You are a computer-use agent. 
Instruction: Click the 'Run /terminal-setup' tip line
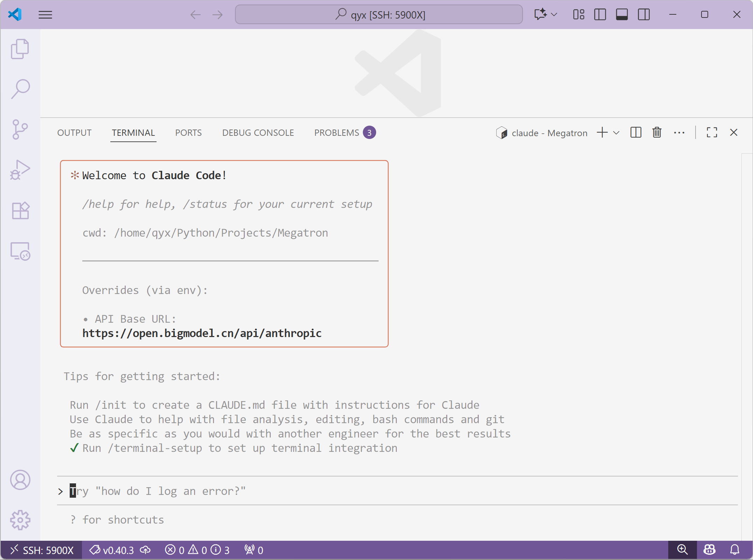(x=234, y=448)
